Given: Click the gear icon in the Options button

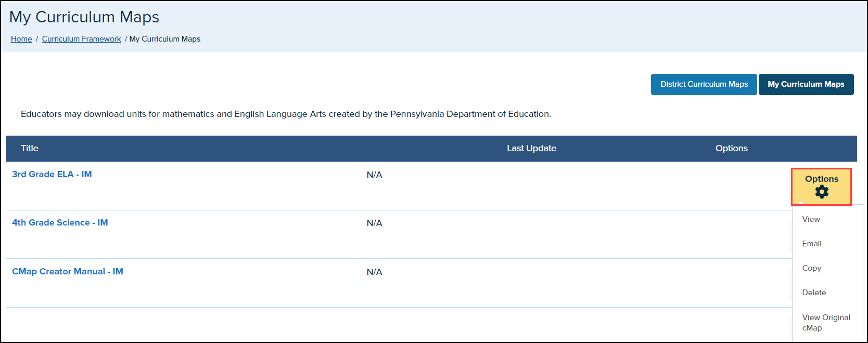Looking at the screenshot, I should pos(822,192).
